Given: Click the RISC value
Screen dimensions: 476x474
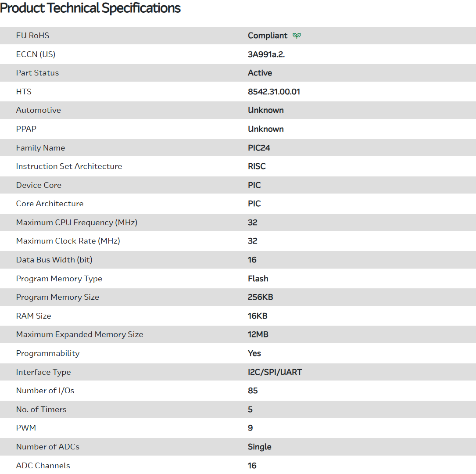Looking at the screenshot, I should [x=257, y=166].
